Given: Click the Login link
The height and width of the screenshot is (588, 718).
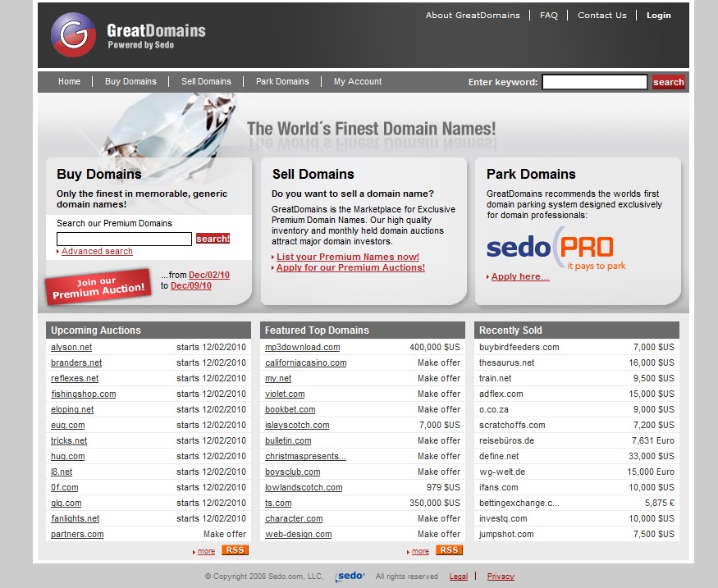Looking at the screenshot, I should click(658, 15).
